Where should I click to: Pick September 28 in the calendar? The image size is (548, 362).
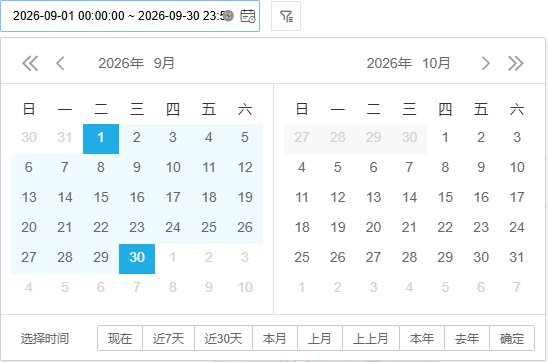[x=65, y=258]
